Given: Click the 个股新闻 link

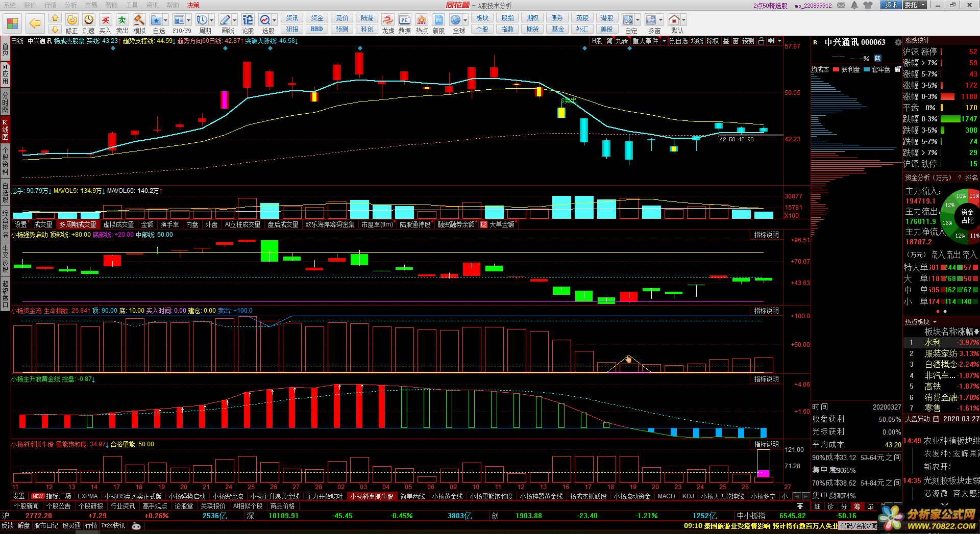Looking at the screenshot, I should click(26, 506).
